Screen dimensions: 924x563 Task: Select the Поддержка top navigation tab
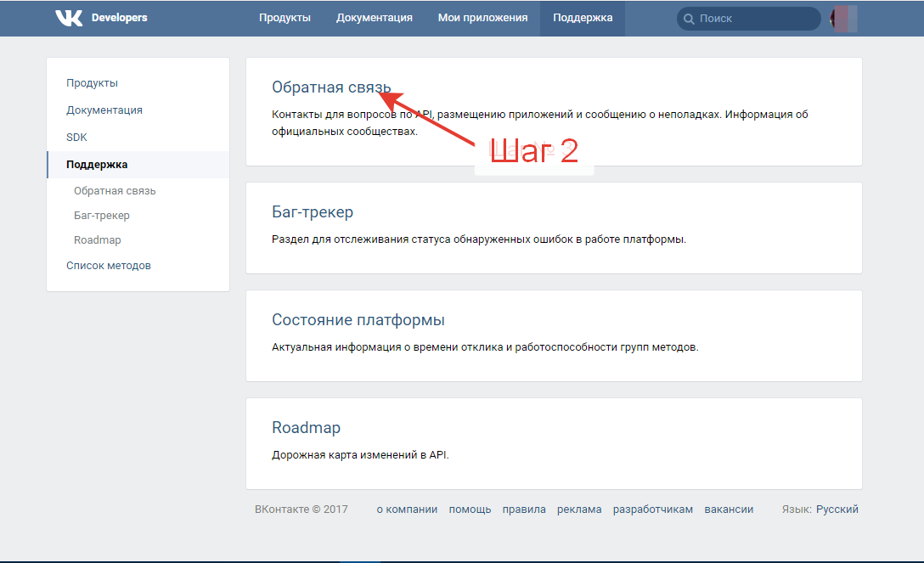tap(583, 18)
